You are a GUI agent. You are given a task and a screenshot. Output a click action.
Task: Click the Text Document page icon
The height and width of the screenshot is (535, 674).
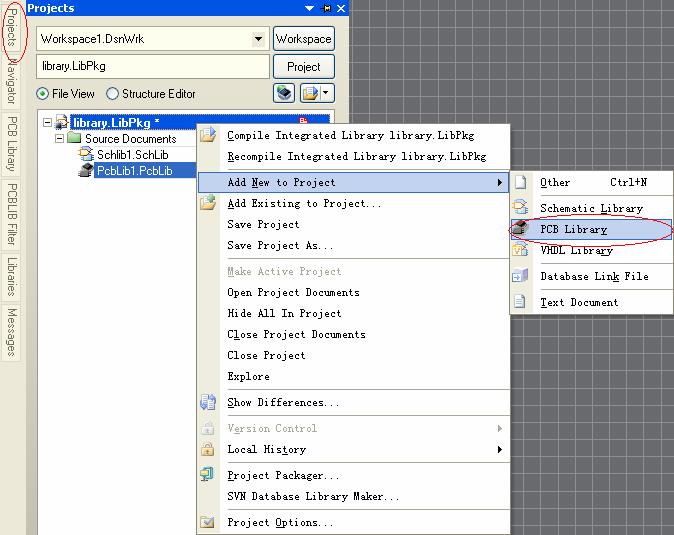click(x=520, y=301)
